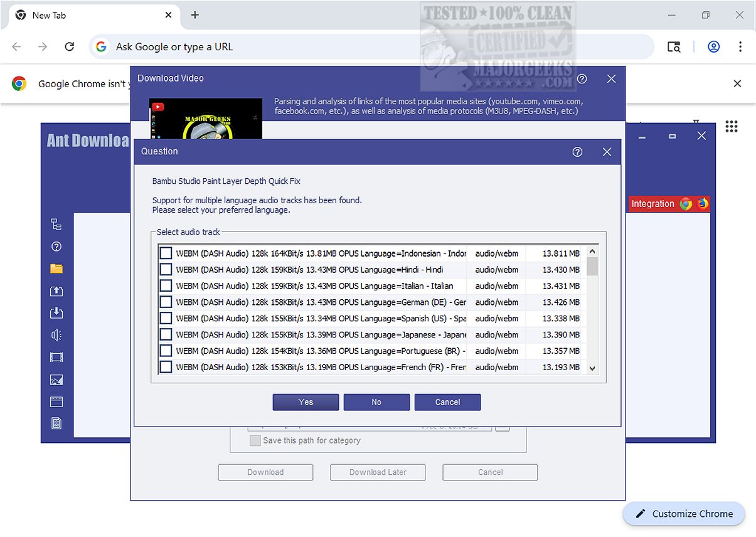Click Download Later in Download Video window
The image size is (756, 537).
tap(378, 472)
